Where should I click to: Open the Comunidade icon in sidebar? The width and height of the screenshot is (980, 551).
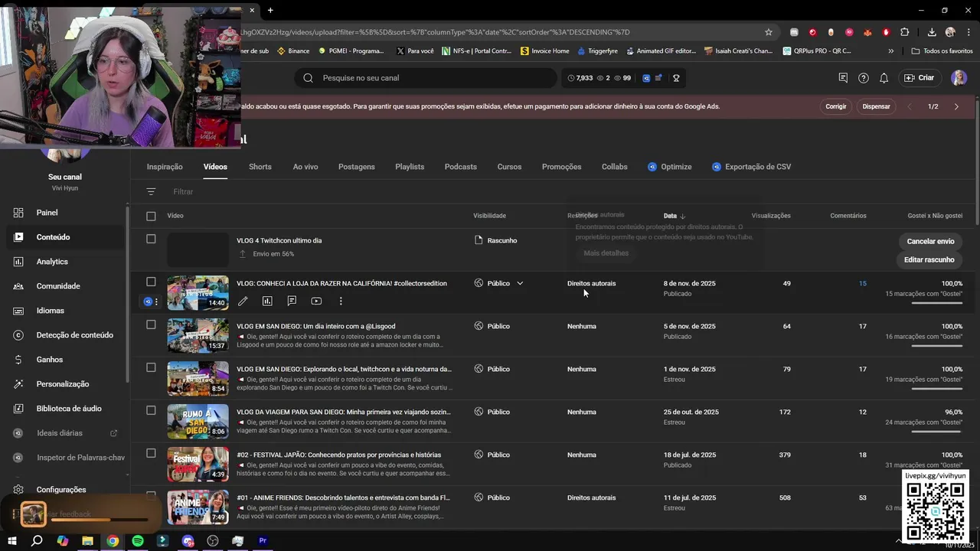coord(18,286)
